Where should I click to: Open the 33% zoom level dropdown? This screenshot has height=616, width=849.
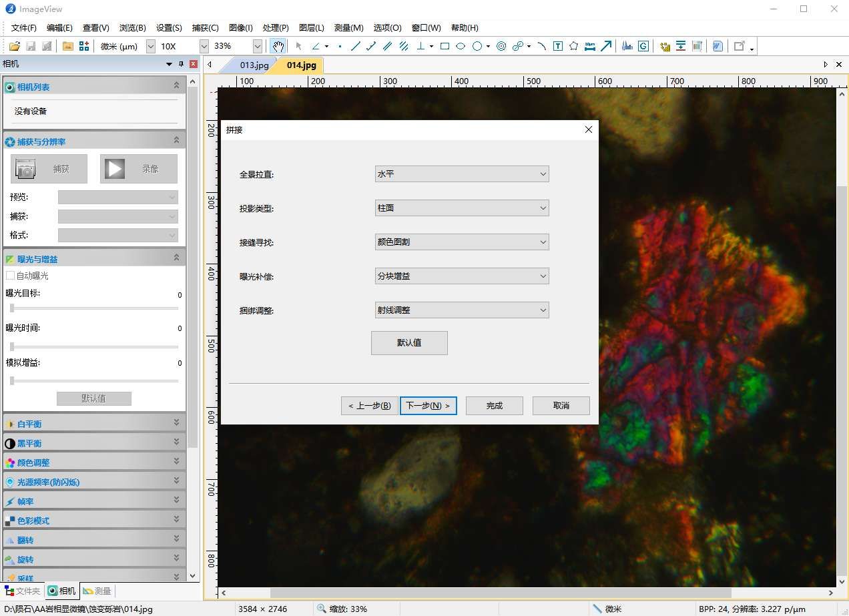[257, 46]
